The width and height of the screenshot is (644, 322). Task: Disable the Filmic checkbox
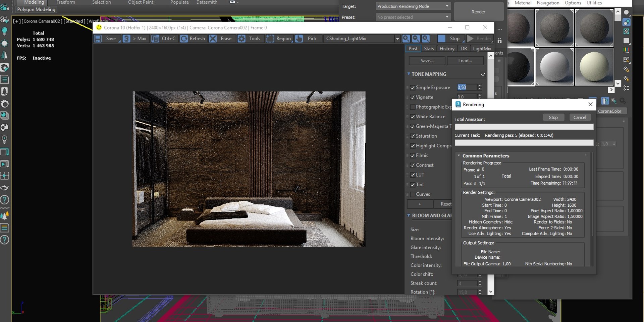point(413,155)
